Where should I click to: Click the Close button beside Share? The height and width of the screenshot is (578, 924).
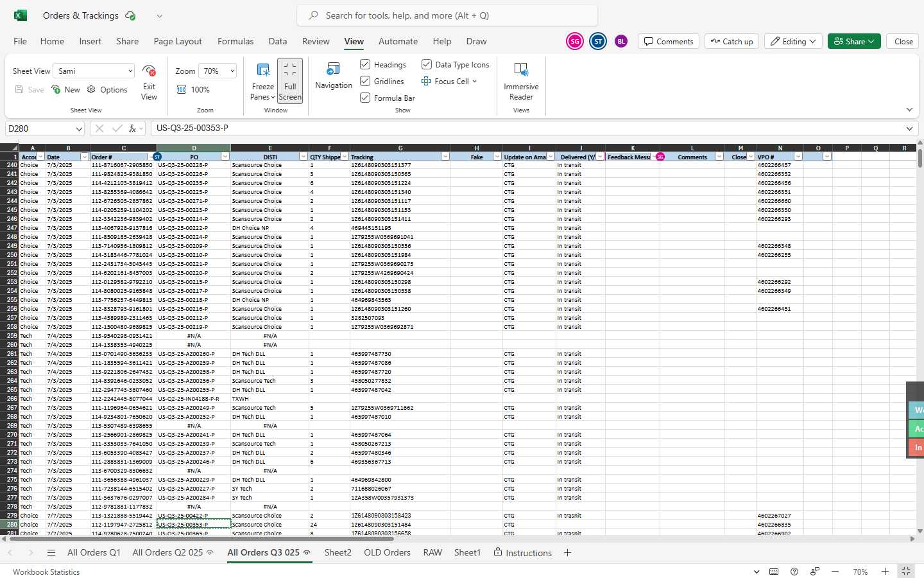(x=903, y=41)
